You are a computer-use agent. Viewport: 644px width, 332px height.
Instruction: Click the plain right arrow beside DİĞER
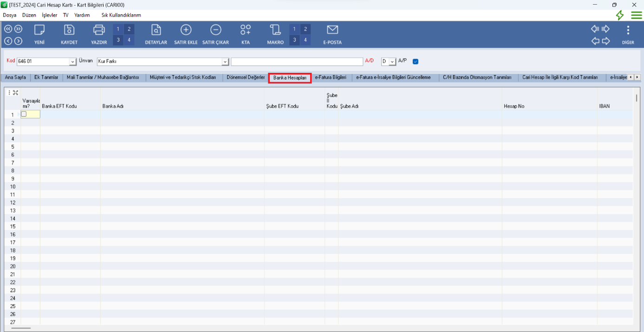click(x=605, y=41)
